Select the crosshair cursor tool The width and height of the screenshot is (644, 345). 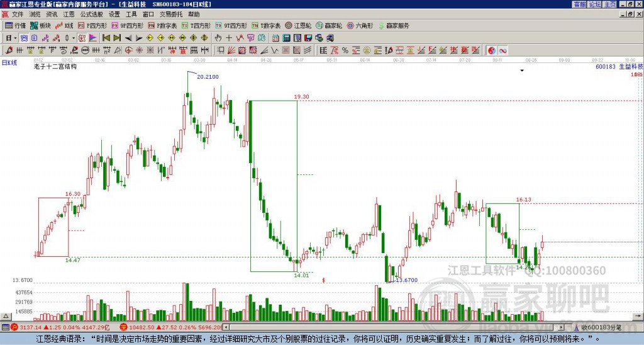pyautogui.click(x=229, y=38)
